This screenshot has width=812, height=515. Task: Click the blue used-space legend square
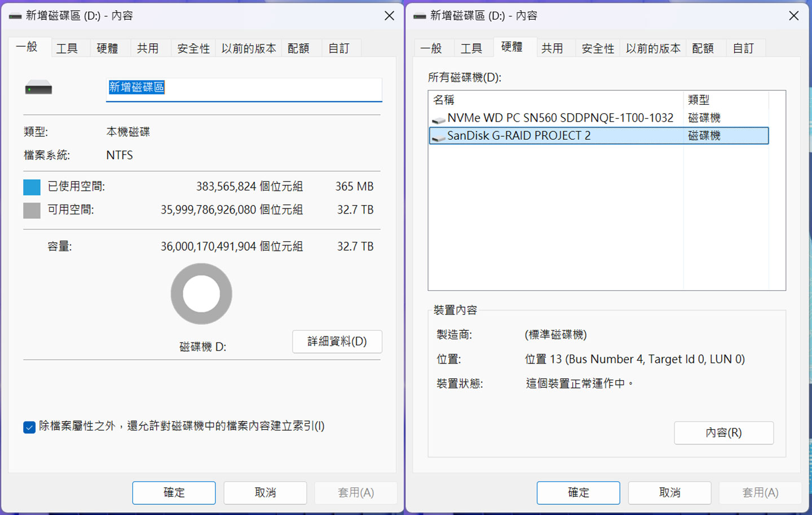click(31, 187)
